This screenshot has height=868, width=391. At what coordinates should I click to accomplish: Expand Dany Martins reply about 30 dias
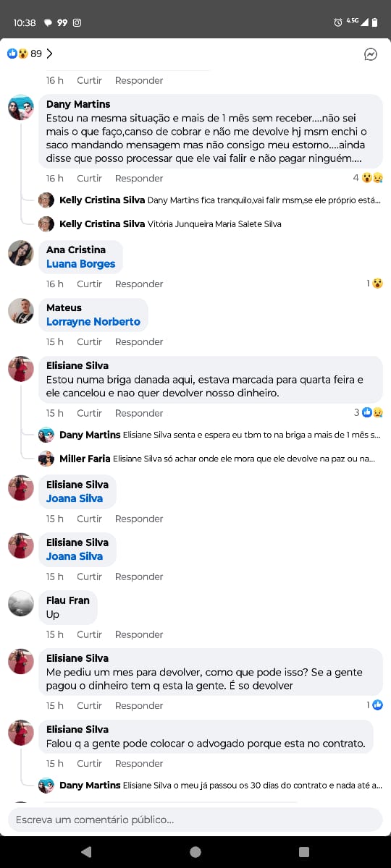(221, 785)
